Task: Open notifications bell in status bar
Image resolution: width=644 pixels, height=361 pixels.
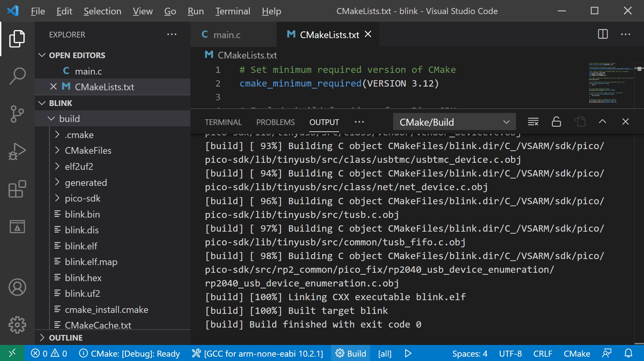Action: pos(628,353)
